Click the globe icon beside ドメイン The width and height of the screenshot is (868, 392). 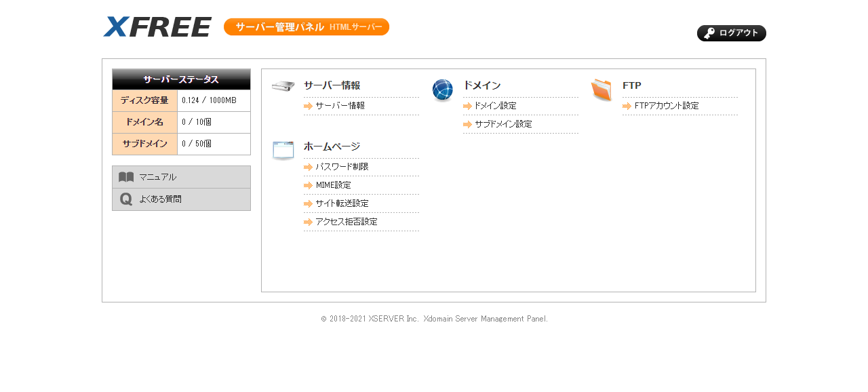pos(442,90)
